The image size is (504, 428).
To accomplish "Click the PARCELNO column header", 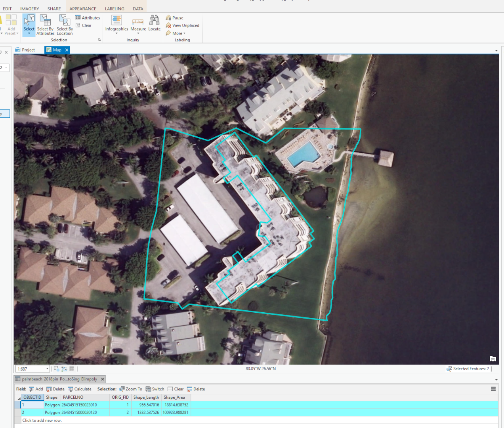I will (85, 397).
